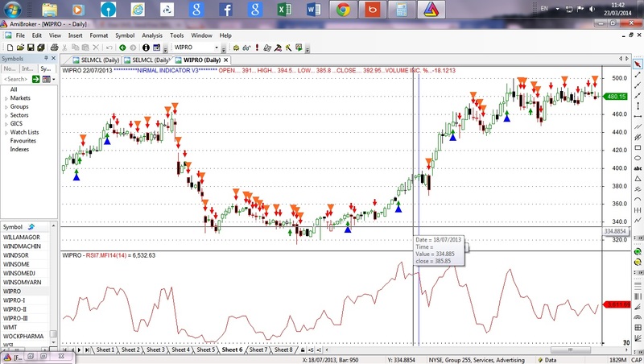Image resolution: width=644 pixels, height=364 pixels.
Task: Open Google Chrome from the taskbar
Action: pyautogui.click(x=344, y=10)
